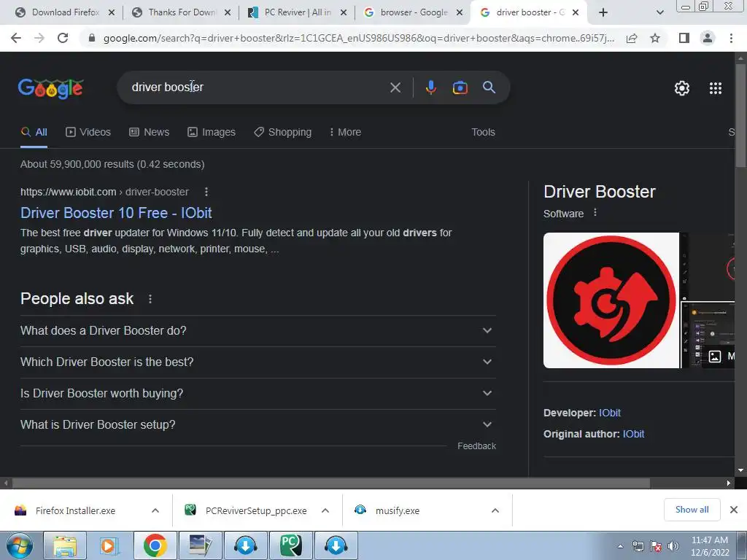
Task: Open the tab search chevron
Action: point(659,12)
